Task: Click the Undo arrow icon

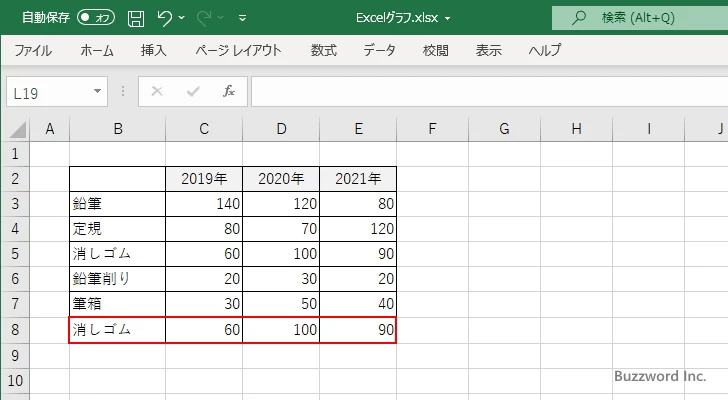Action: click(x=164, y=18)
